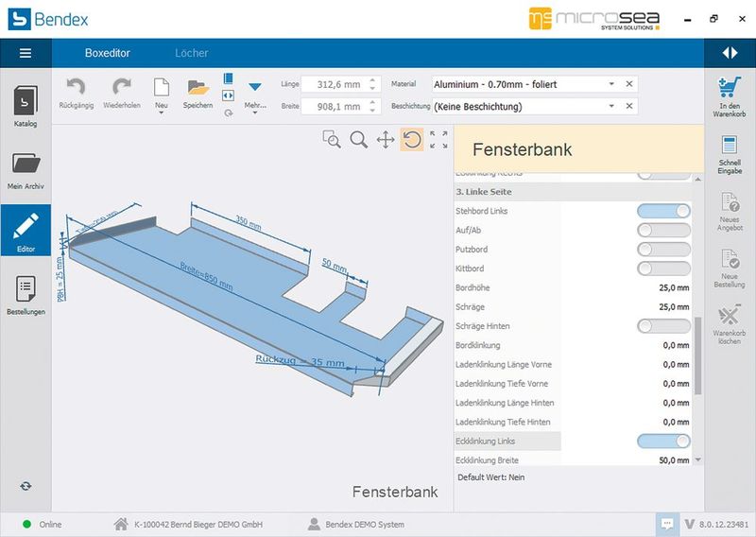Screen dimensions: 756x537
Task: Click the mirror arrows icon in toolbar
Action: [228, 95]
